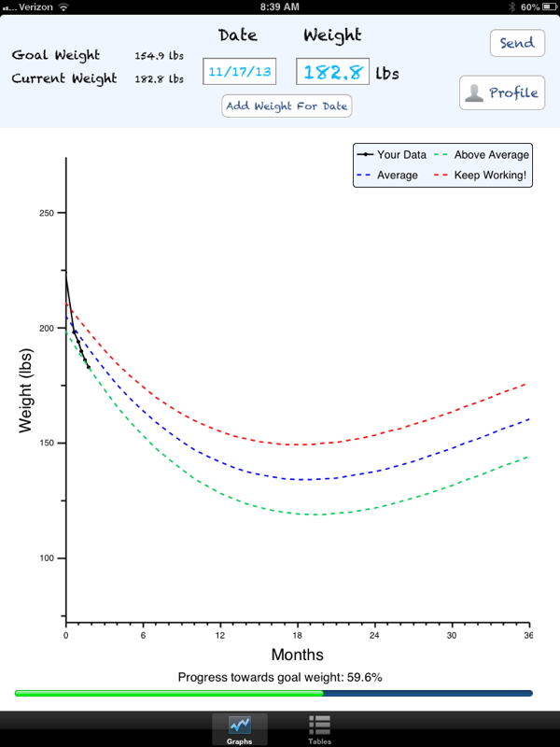Switch to the Tables tab list icon
The height and width of the screenshot is (747, 560).
point(319,725)
